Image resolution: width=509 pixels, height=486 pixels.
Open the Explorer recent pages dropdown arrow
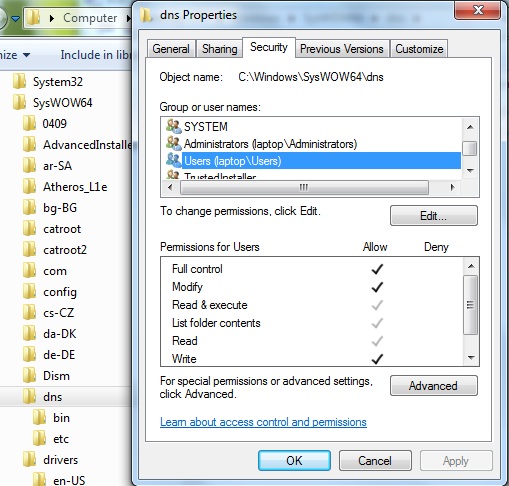pyautogui.click(x=15, y=18)
